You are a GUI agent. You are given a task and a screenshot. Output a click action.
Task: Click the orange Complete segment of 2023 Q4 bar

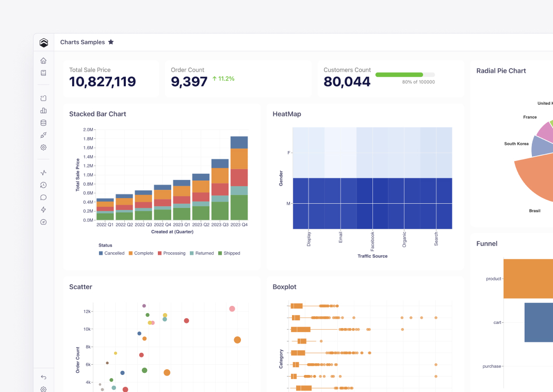(x=239, y=159)
